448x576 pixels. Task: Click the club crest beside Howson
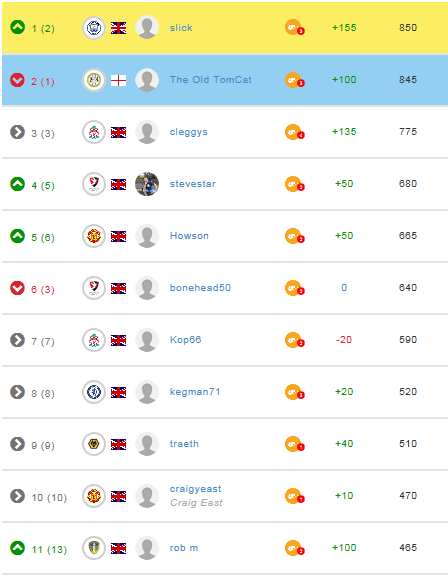pyautogui.click(x=94, y=236)
